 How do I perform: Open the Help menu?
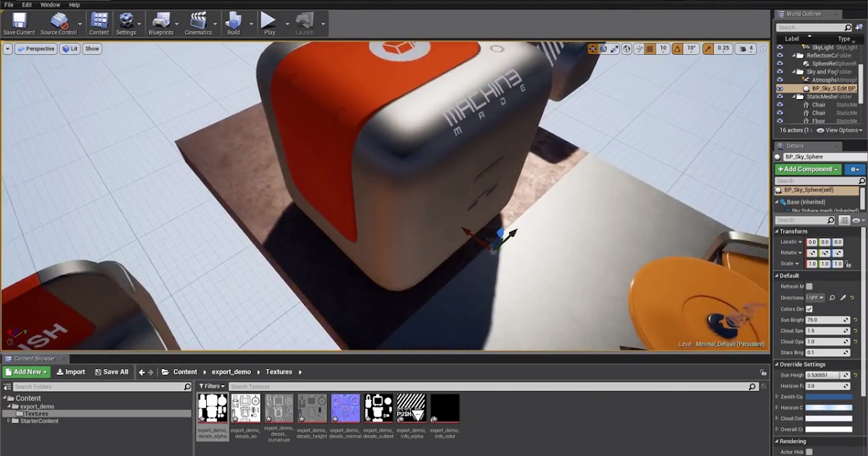click(75, 4)
